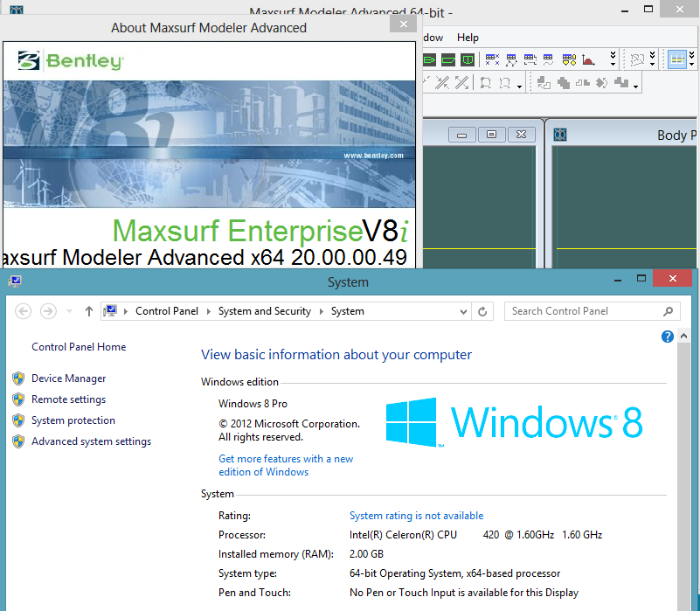Expand render toolbar overflow chevron
This screenshot has height=611, width=700.
tap(652, 59)
